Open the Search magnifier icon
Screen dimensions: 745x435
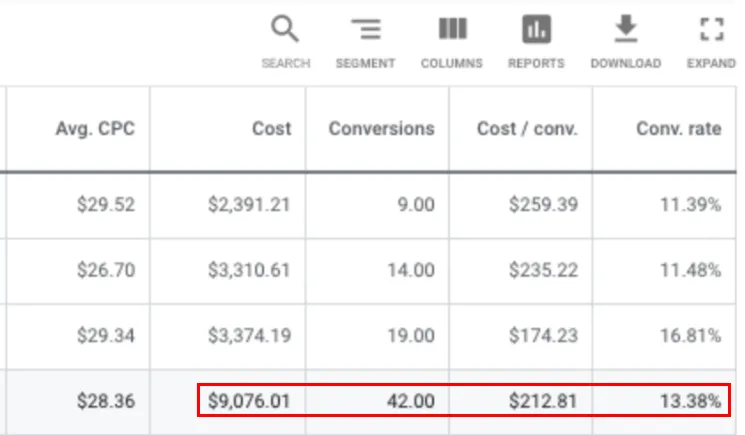(x=285, y=29)
